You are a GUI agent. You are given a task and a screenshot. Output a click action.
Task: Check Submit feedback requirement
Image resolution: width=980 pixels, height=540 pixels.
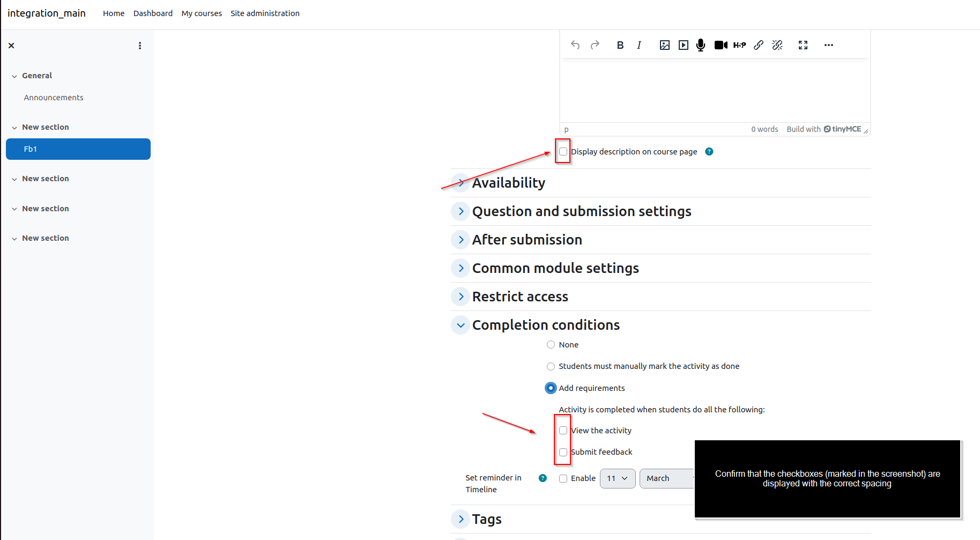[563, 452]
